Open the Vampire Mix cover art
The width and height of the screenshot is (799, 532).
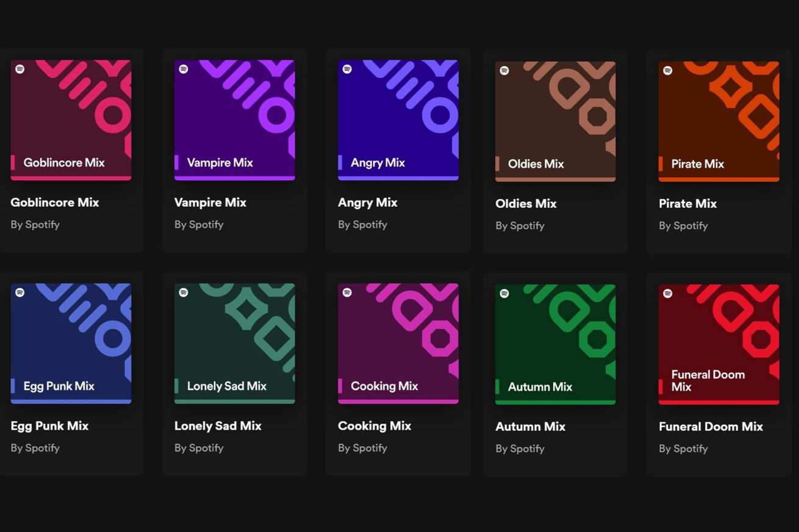coord(235,120)
